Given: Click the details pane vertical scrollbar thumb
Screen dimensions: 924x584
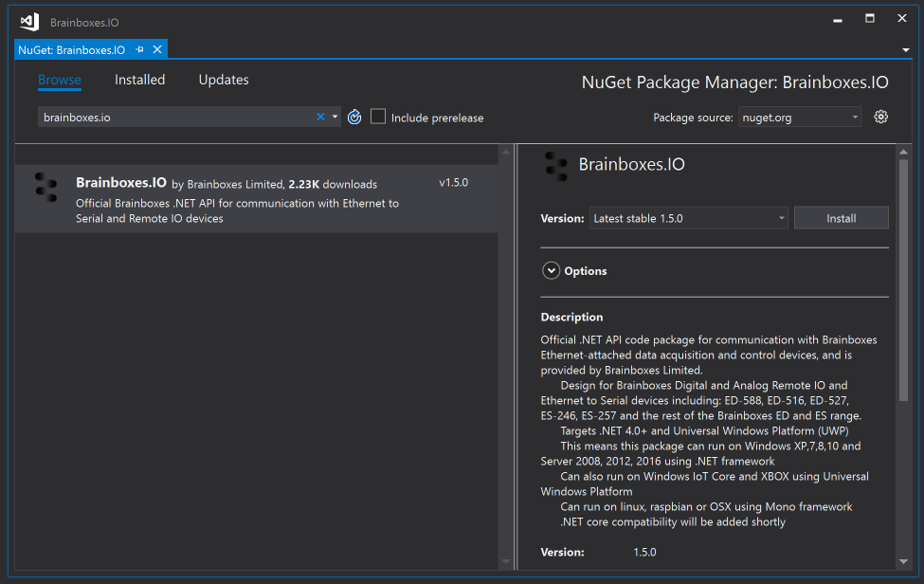Looking at the screenshot, I should pos(903,280).
